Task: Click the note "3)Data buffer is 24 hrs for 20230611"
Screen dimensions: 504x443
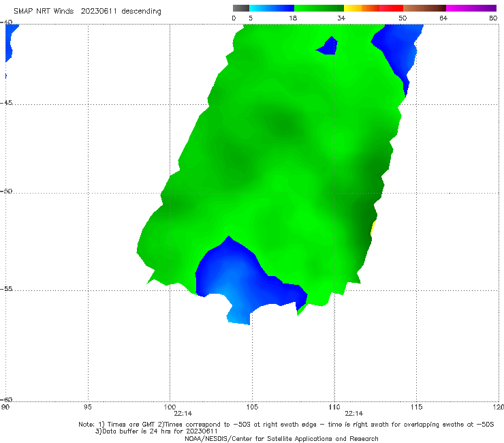Action: click(x=157, y=431)
